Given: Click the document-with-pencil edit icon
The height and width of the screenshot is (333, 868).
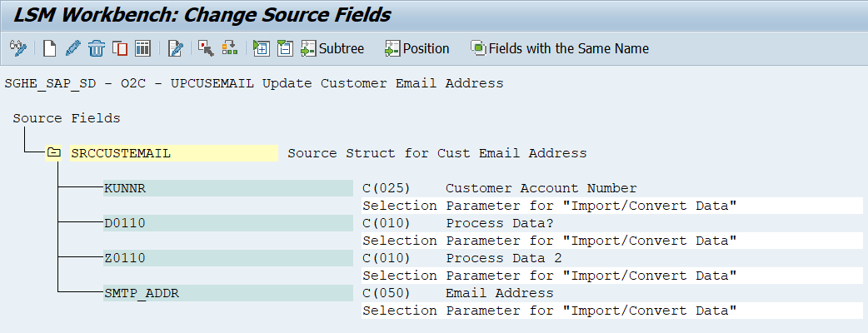Looking at the screenshot, I should point(176,48).
